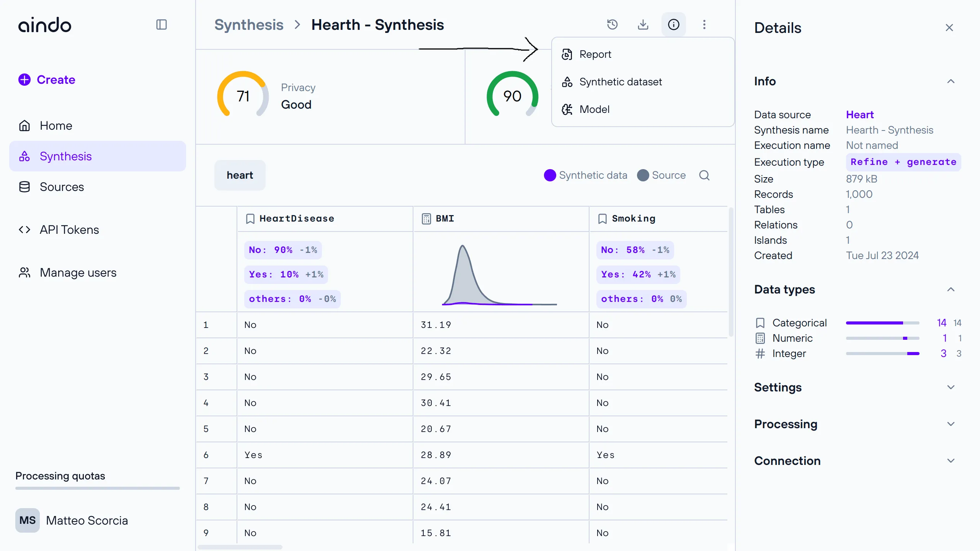Open API Tokens in sidebar

98,230
